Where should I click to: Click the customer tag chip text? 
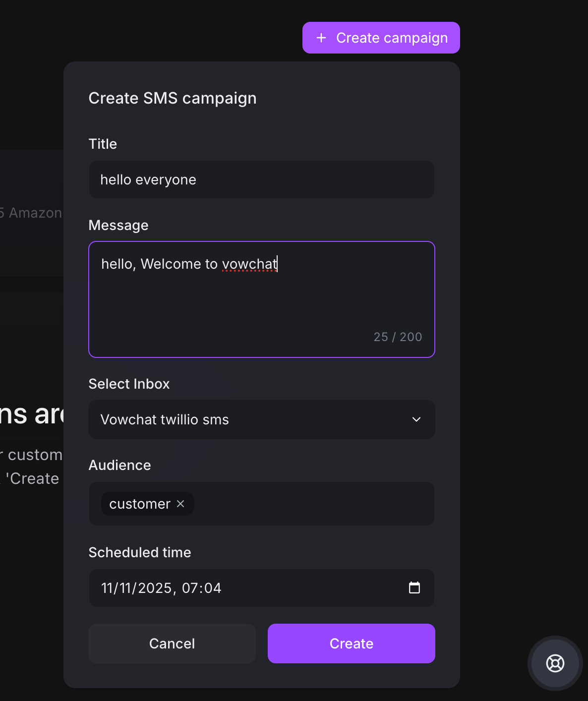pyautogui.click(x=139, y=504)
